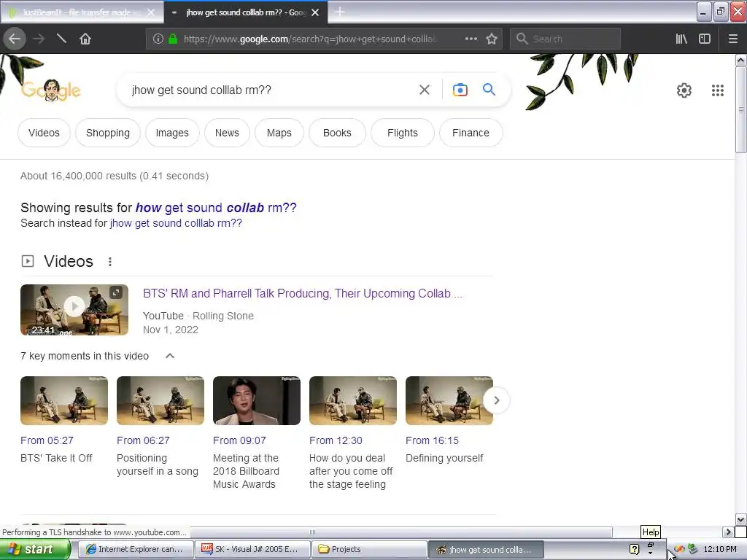Open Videos section options menu
This screenshot has width=747, height=560.
[110, 262]
